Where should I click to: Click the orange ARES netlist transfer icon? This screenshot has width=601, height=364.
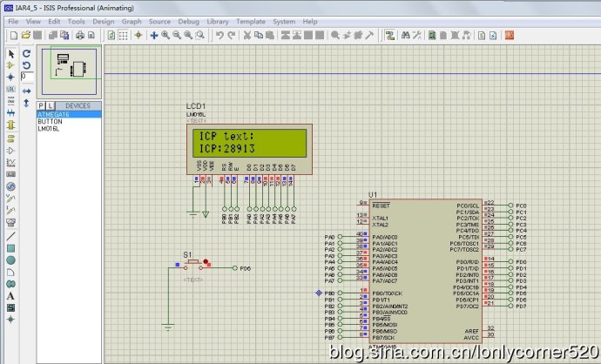(x=509, y=36)
